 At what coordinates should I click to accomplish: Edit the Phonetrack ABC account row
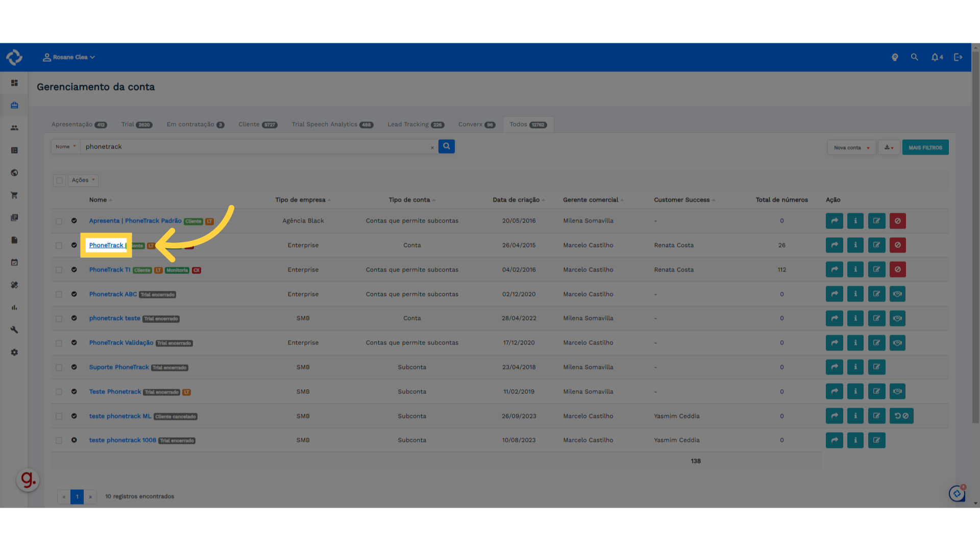(876, 294)
